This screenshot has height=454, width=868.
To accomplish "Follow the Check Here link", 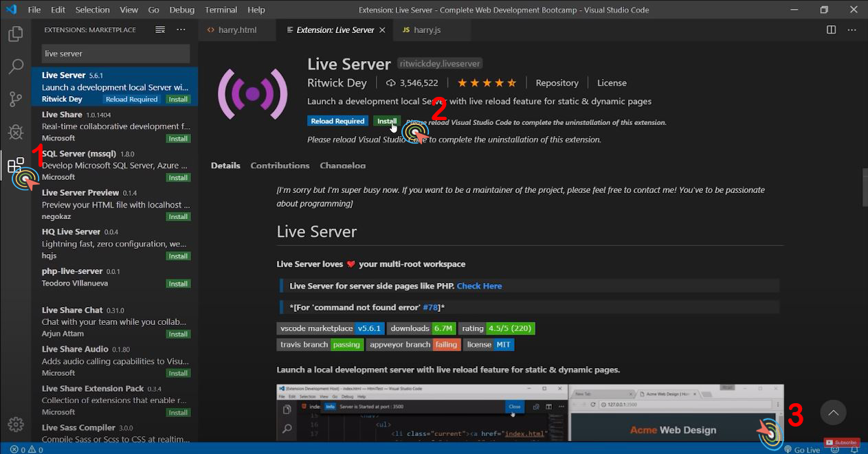I will (x=479, y=286).
